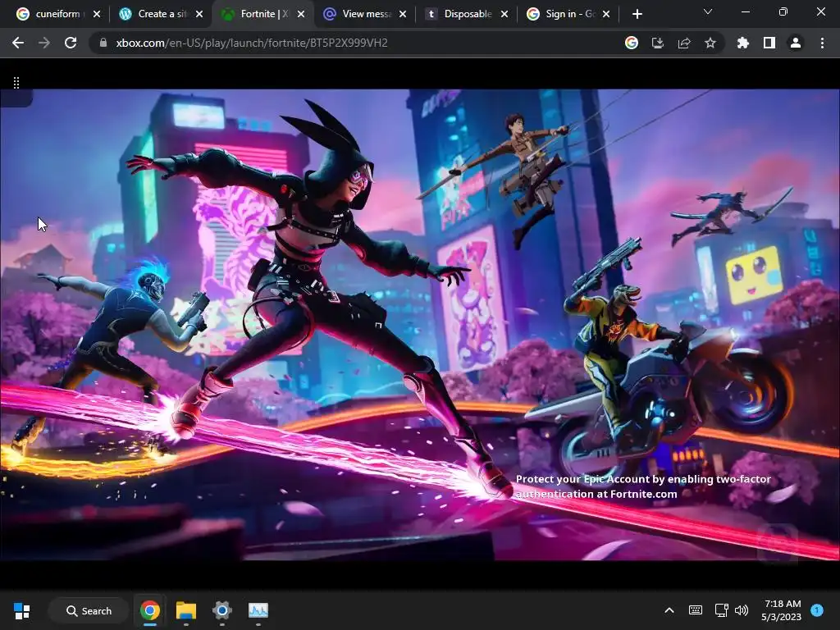Close the Create a site tab
This screenshot has width=840, height=630.
199,14
